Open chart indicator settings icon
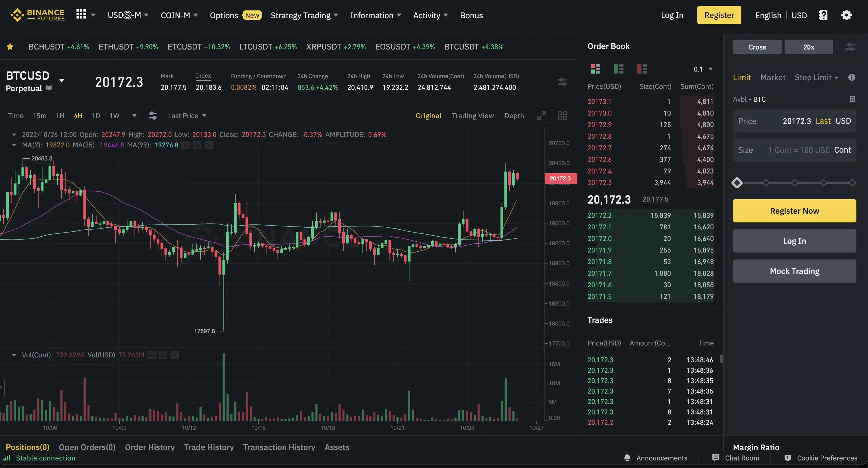This screenshot has height=468, width=868. (x=153, y=116)
